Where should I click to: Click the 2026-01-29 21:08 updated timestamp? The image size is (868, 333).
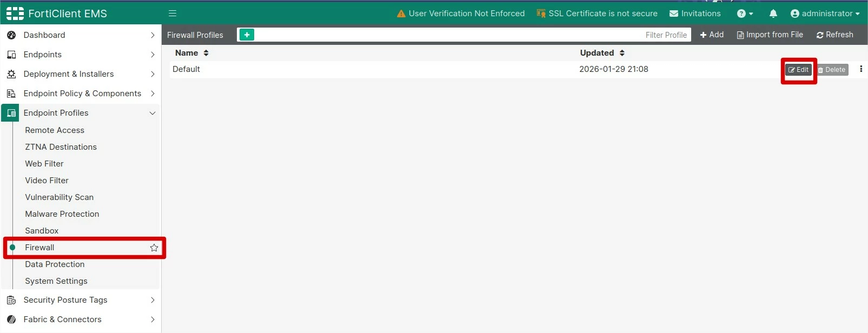click(614, 69)
